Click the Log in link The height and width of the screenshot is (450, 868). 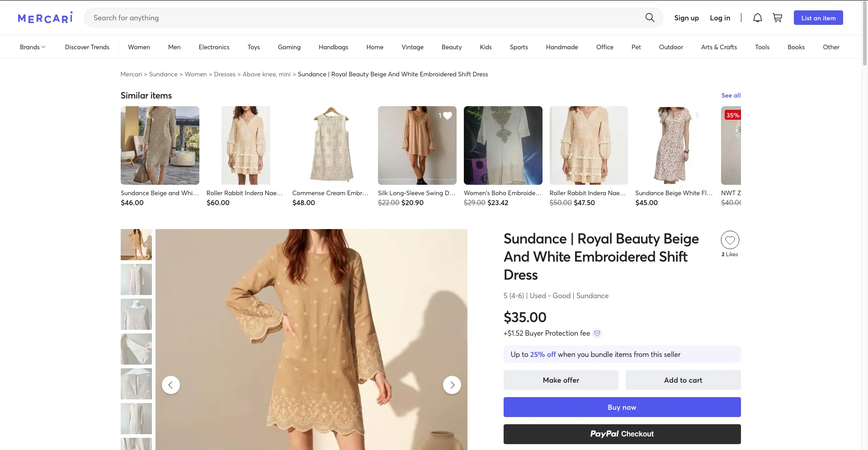point(720,18)
